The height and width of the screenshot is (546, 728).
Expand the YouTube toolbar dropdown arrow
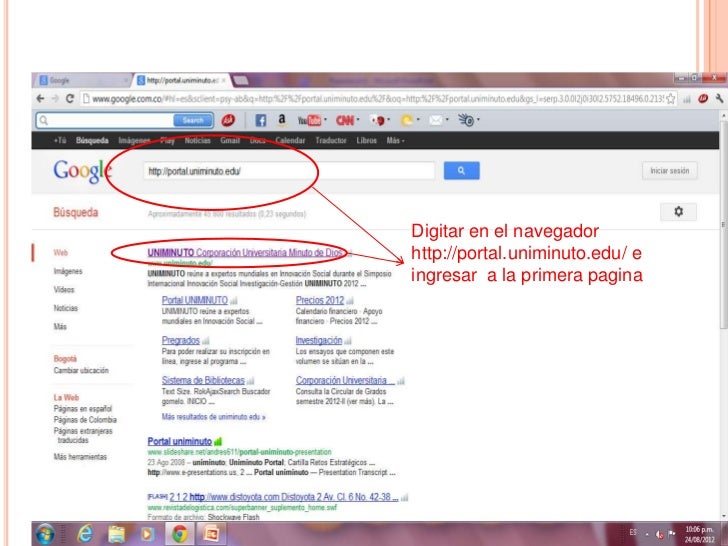(325, 120)
